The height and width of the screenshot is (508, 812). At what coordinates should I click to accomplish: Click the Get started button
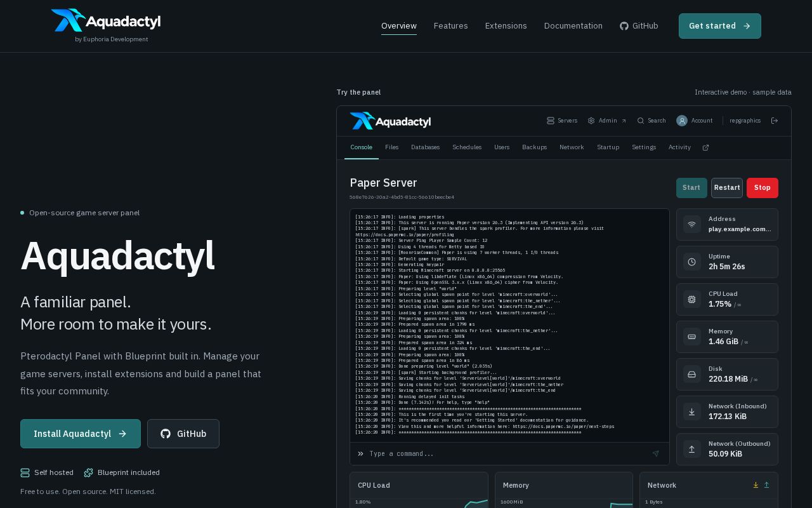click(720, 26)
